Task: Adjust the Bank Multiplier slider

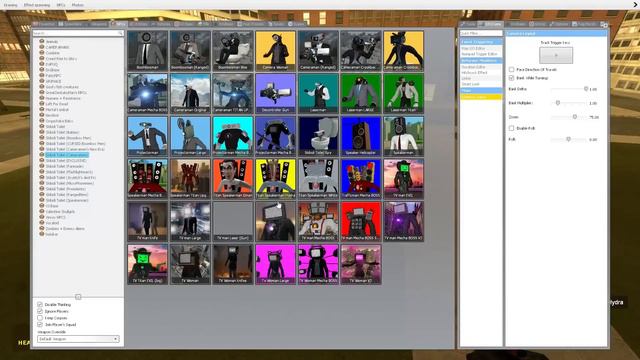Action: pyautogui.click(x=569, y=103)
